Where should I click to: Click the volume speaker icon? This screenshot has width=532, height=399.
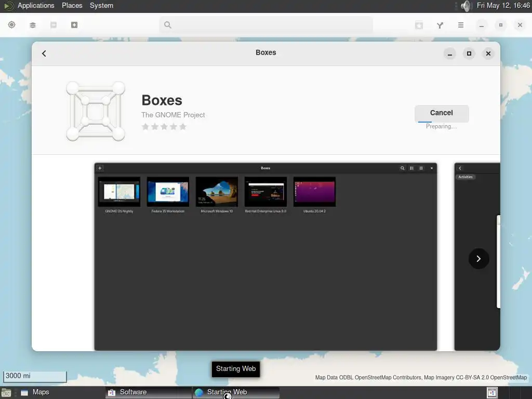[466, 6]
